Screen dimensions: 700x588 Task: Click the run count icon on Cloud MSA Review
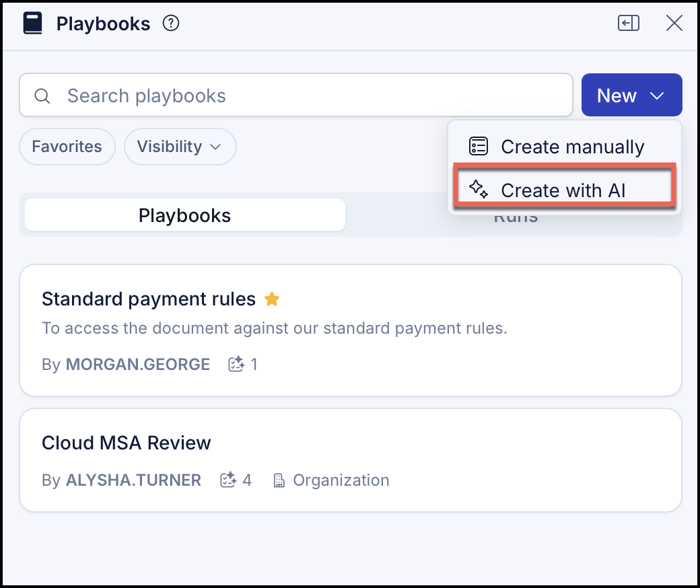click(228, 480)
